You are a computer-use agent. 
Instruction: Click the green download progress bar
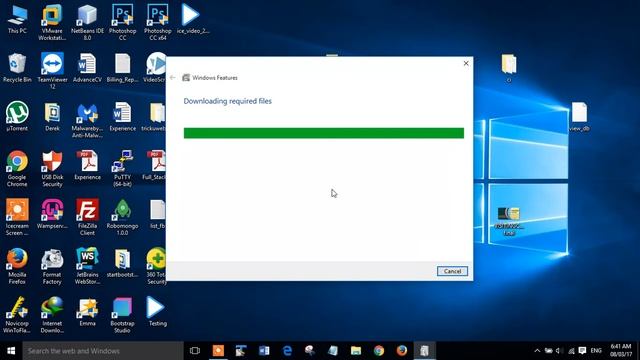(324, 133)
